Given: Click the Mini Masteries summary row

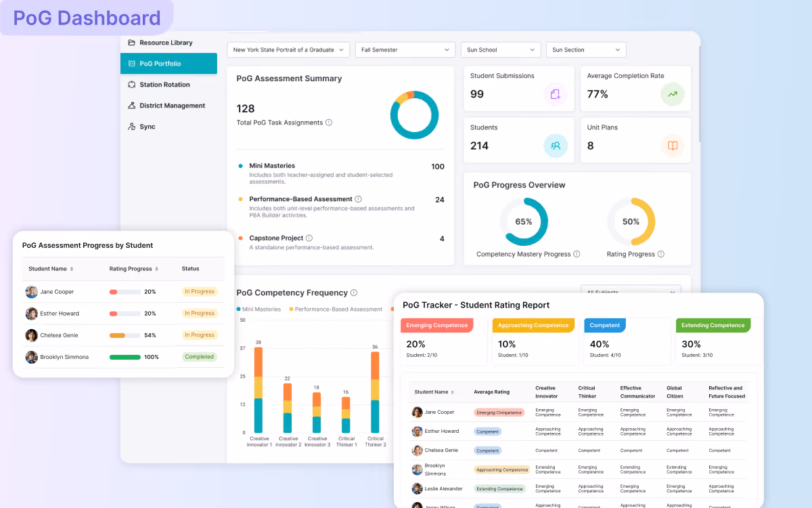Looking at the screenshot, I should point(341,174).
